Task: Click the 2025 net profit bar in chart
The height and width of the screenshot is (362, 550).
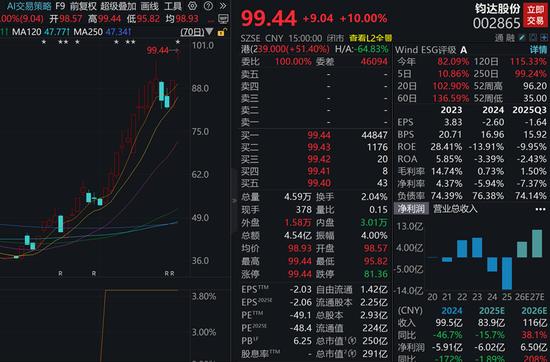Action: [507, 273]
